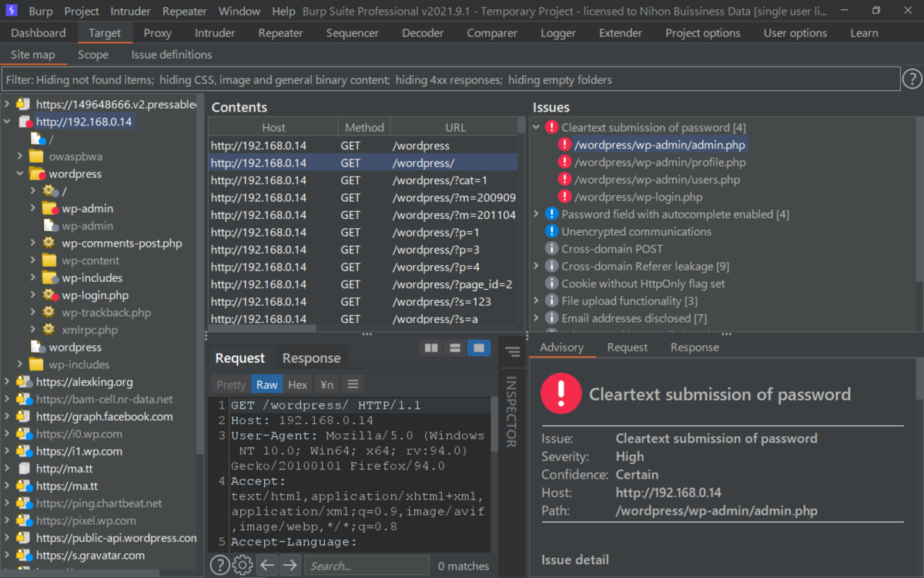The height and width of the screenshot is (578, 924).
Task: Expand Cross-domain Referer leakage issues
Action: click(537, 266)
